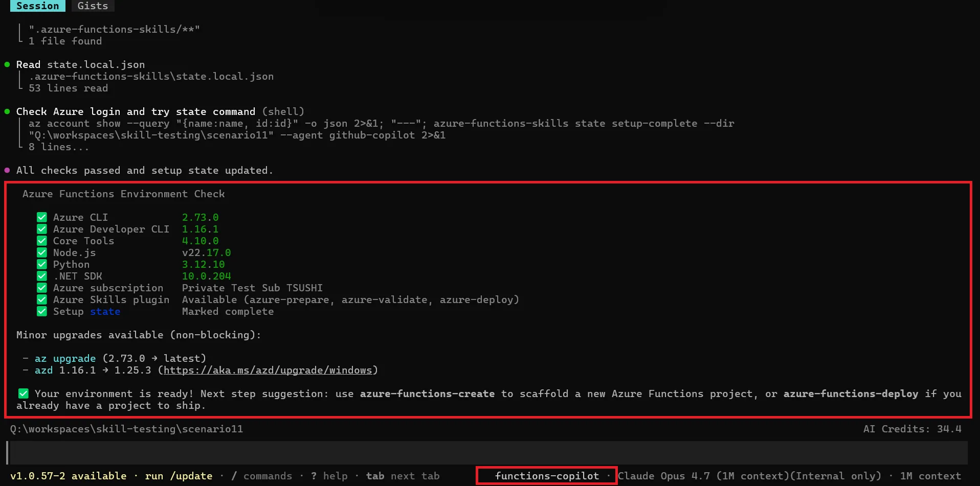980x486 pixels.
Task: Click the green check beside Azure CLI
Action: pos(42,217)
